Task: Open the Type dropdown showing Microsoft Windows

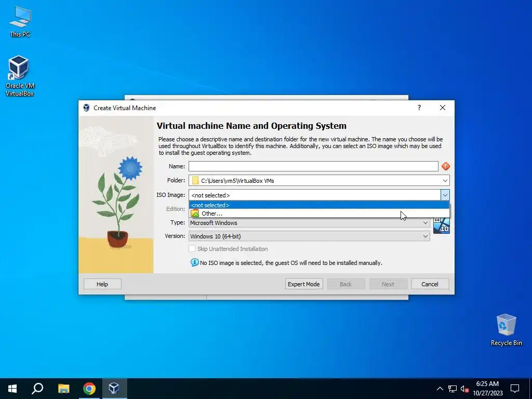Action: 309,223
